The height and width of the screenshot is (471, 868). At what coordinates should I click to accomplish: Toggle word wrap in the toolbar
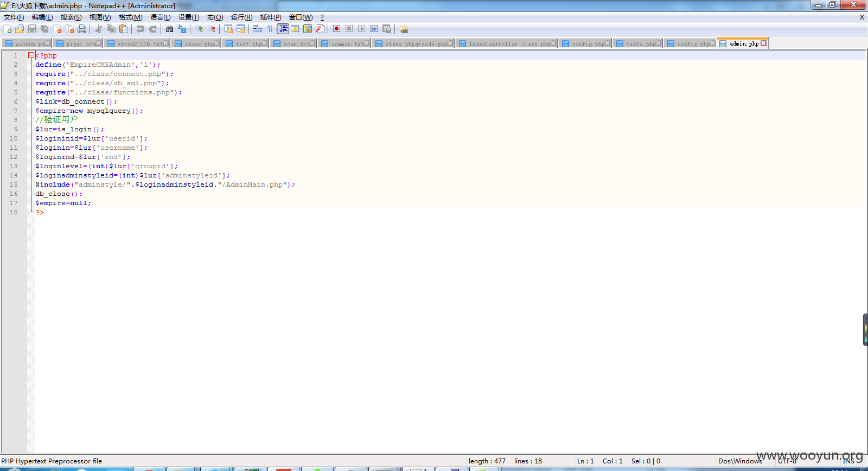258,29
